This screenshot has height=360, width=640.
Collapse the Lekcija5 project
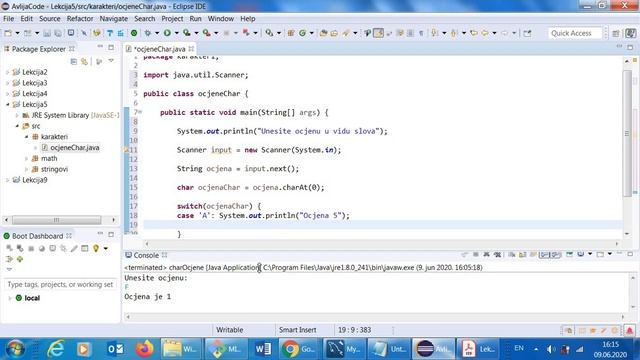pos(7,104)
